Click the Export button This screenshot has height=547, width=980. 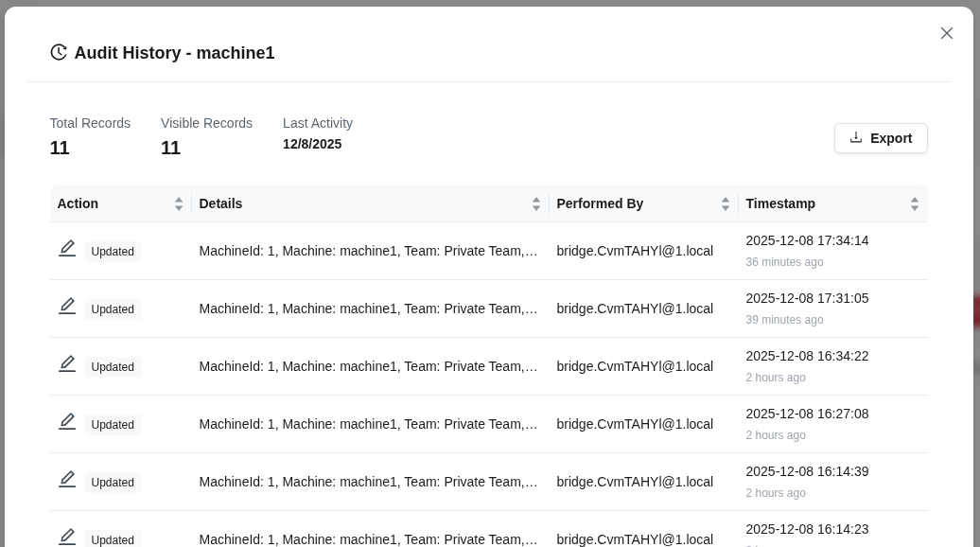click(881, 138)
